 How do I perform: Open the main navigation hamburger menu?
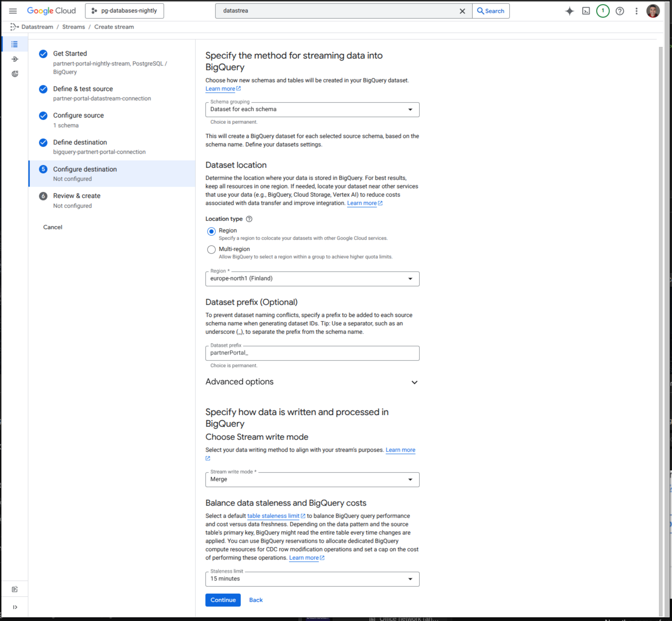(13, 11)
